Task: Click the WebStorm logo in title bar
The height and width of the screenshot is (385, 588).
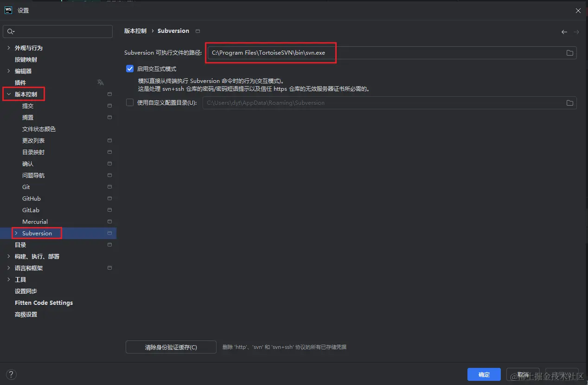Action: click(8, 10)
